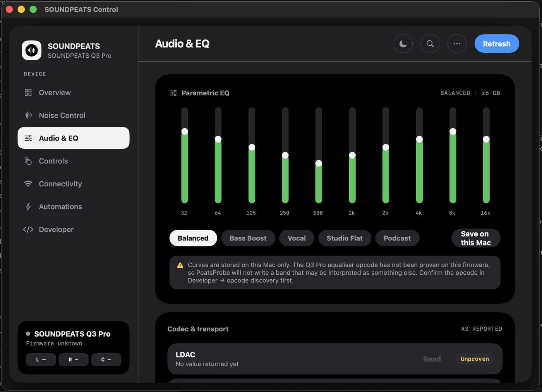Screen dimensions: 542x392
Task: Select the Balanced EQ preset
Action: pos(193,238)
